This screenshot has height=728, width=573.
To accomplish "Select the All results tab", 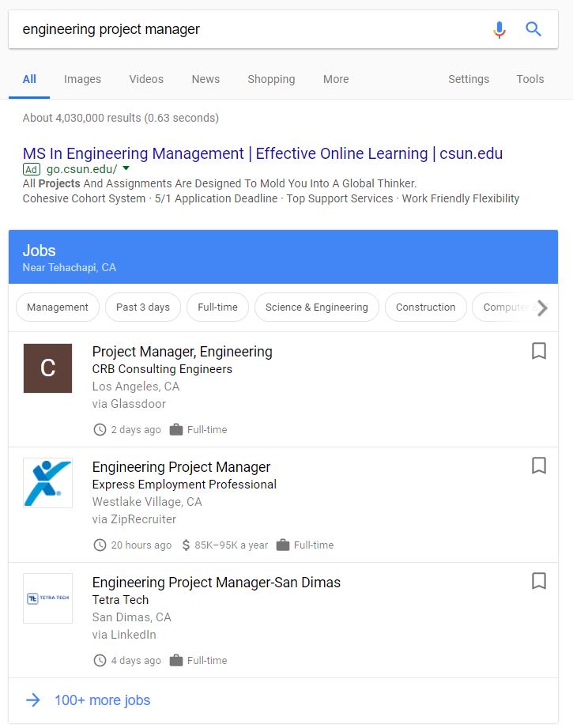I will [x=29, y=79].
